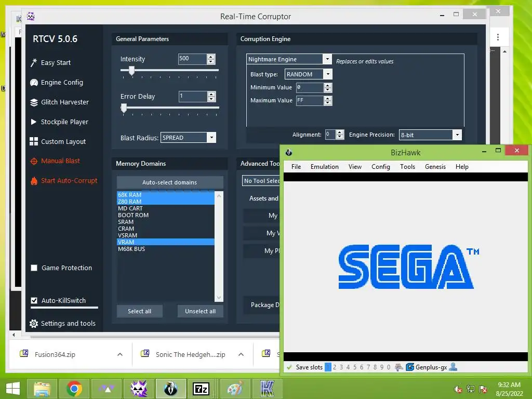
Task: Open Settings and tools
Action: click(62, 323)
